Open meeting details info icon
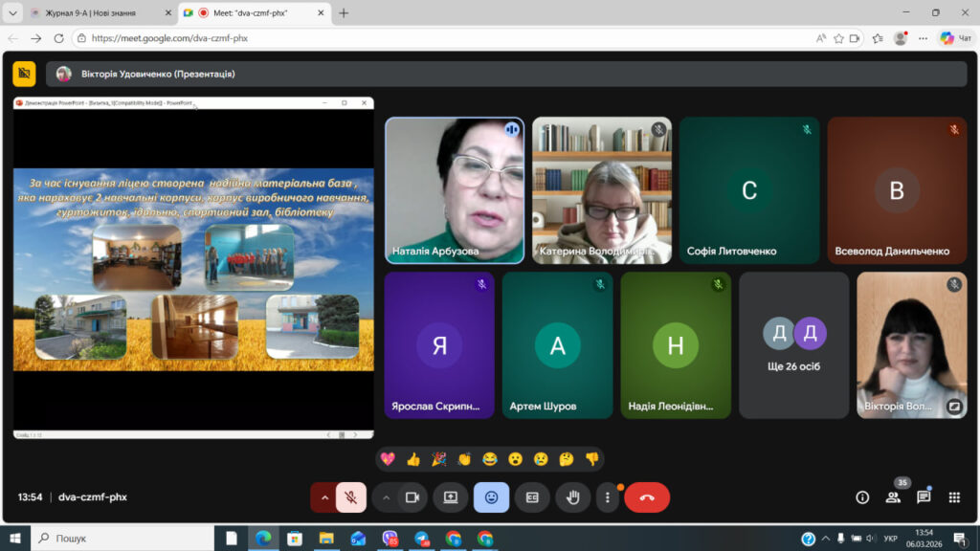 (x=862, y=497)
